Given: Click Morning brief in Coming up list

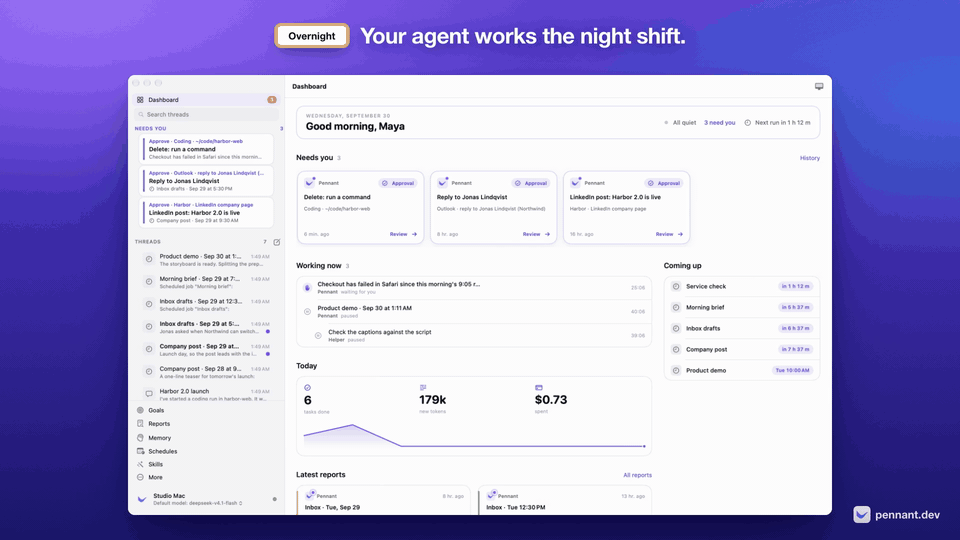Looking at the screenshot, I should point(741,307).
